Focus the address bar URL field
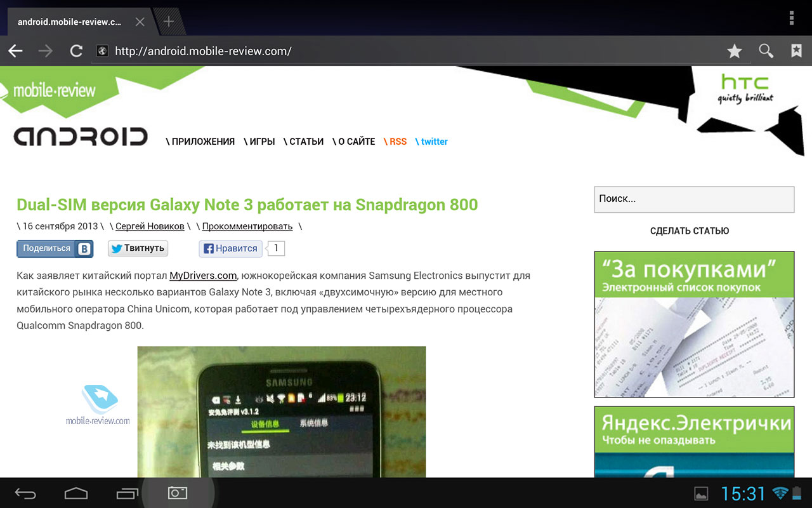Viewport: 812px width, 508px height. coord(406,51)
